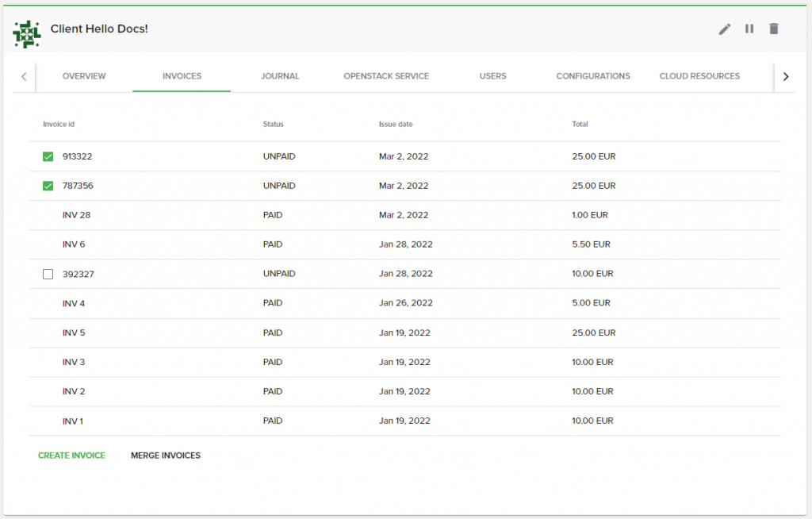Click the 10.00 EUR total of INV 2
The image size is (812, 519).
tap(592, 391)
